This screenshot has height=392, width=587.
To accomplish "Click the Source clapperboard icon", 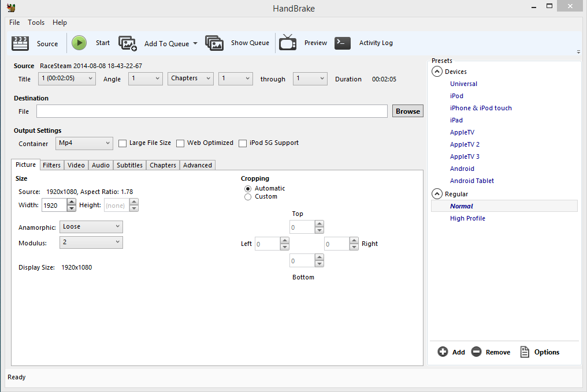I will pyautogui.click(x=20, y=43).
